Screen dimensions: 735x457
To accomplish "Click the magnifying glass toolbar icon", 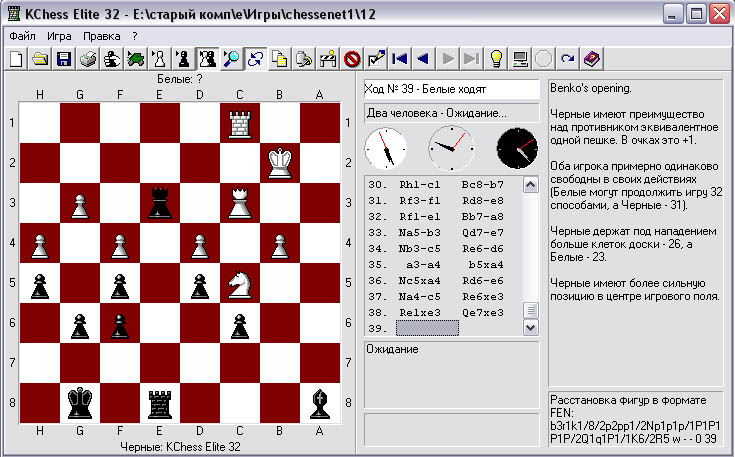I will click(x=231, y=59).
